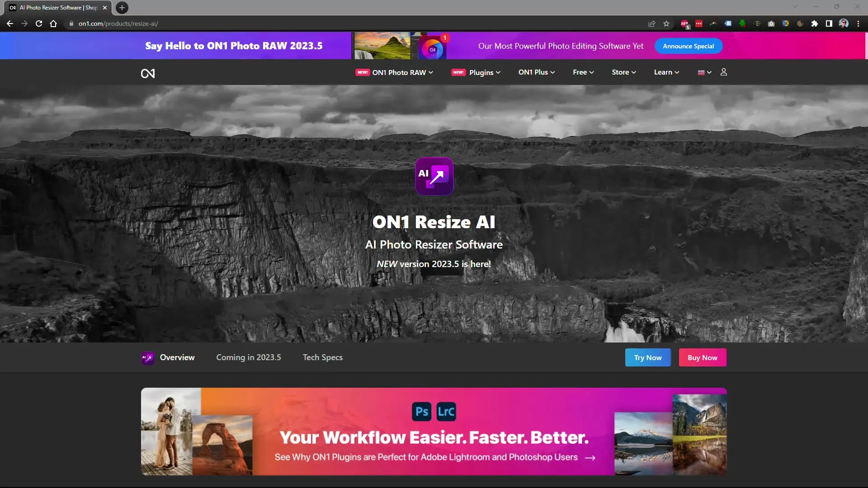The height and width of the screenshot is (488, 868).
Task: Click the ON1 Resize AI logo icon
Action: coord(434,176)
